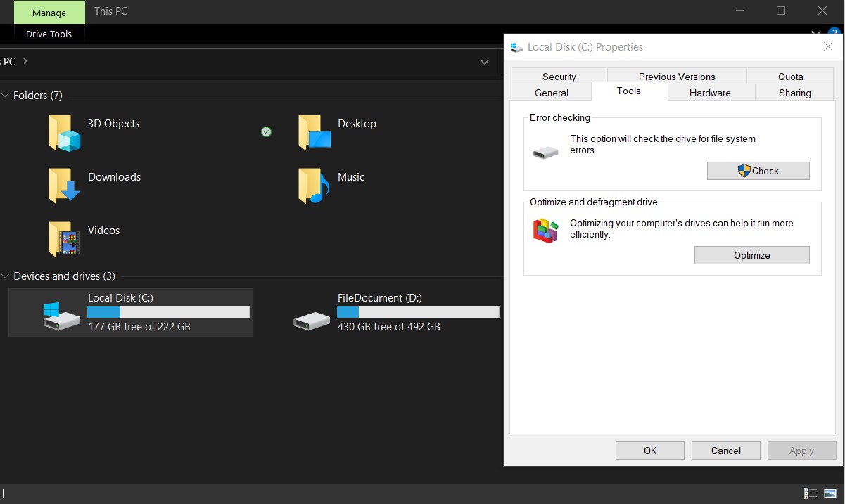Select the Desktop folder icon

click(314, 134)
